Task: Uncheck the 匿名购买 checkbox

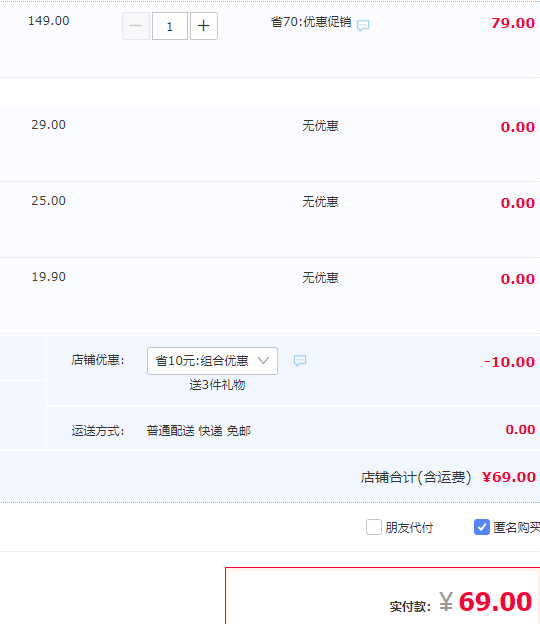Action: [x=482, y=527]
